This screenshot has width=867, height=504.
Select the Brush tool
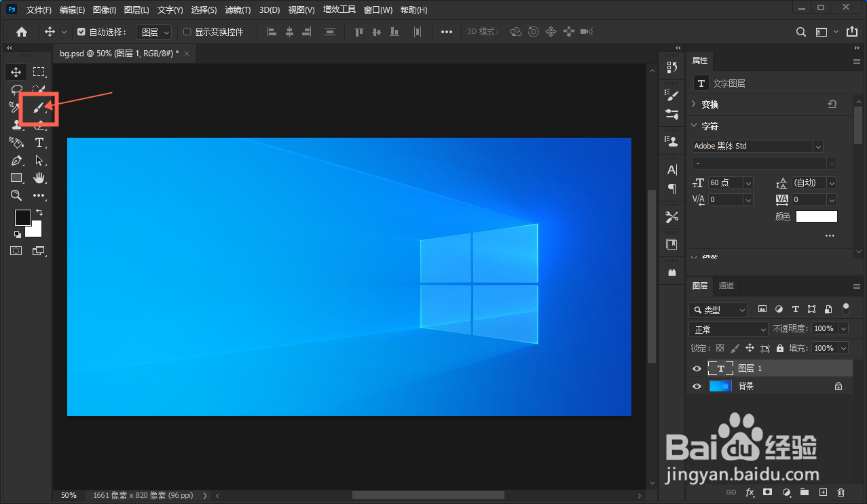tap(39, 107)
